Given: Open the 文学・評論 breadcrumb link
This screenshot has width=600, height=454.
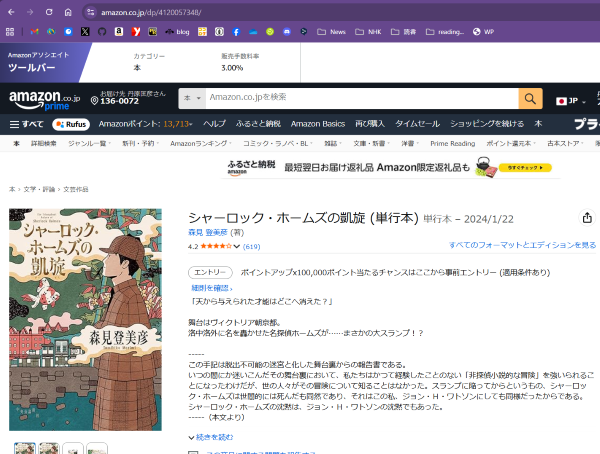Looking at the screenshot, I should [x=39, y=189].
